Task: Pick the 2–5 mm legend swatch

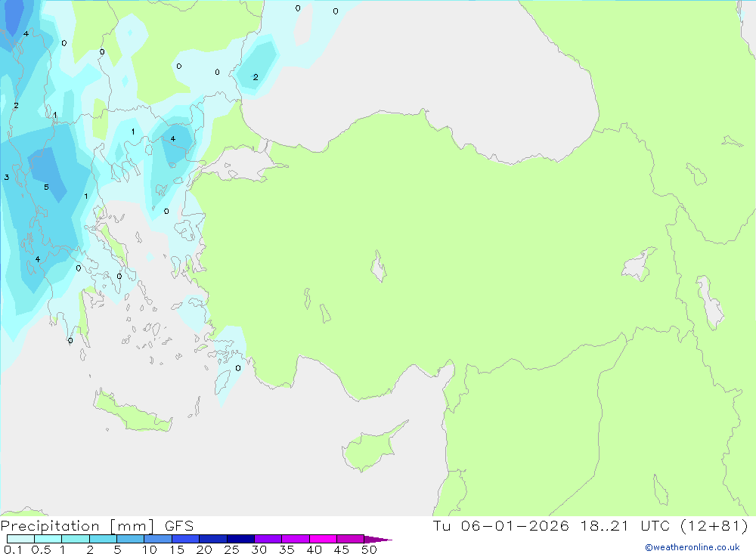Action: click(103, 539)
